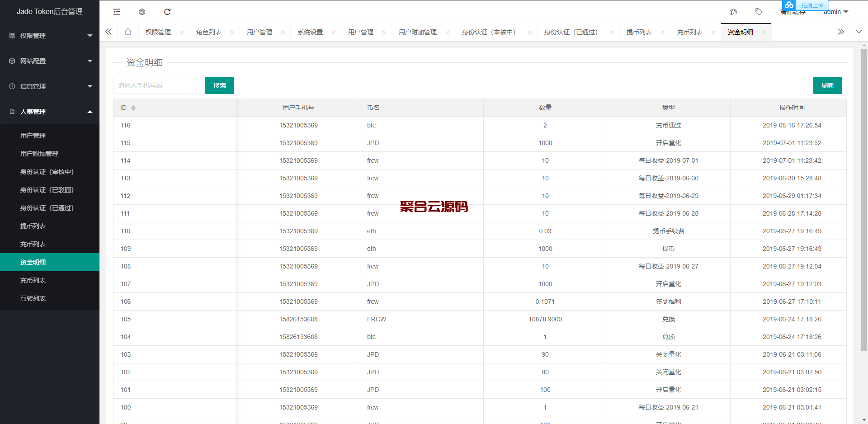
Task: Click the 搜索 search button
Action: pyautogui.click(x=220, y=85)
